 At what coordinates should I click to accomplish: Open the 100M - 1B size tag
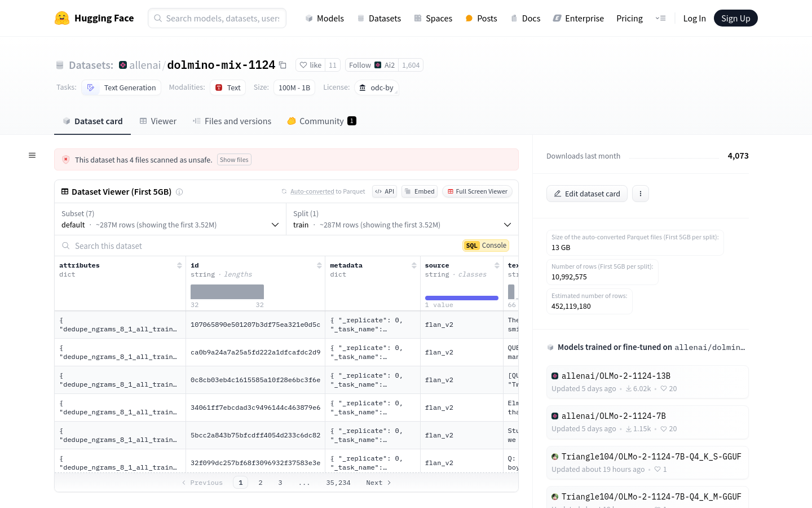[x=294, y=87]
